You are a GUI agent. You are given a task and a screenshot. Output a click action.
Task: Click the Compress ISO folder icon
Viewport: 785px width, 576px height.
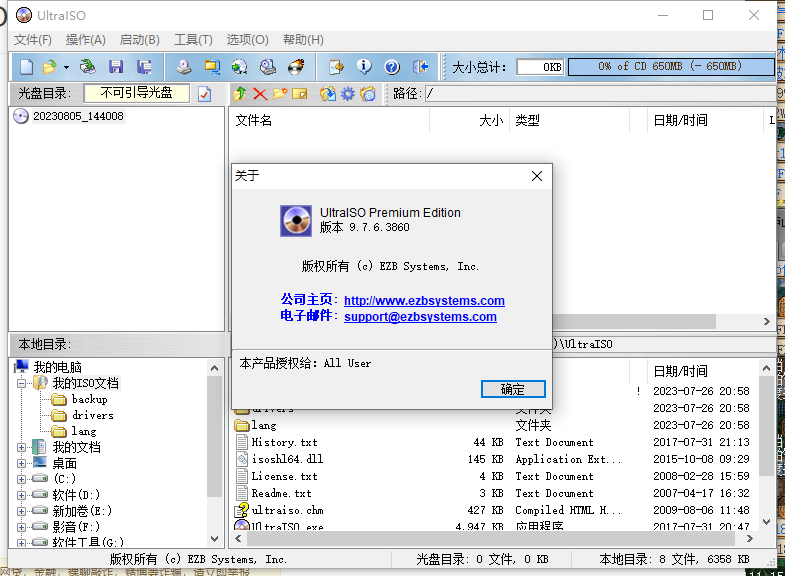[x=212, y=67]
